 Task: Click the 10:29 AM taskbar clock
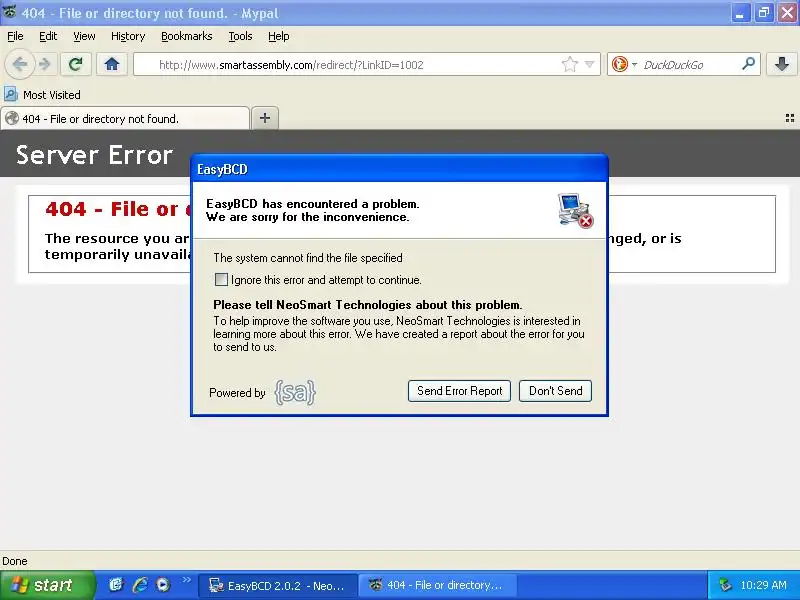(763, 585)
